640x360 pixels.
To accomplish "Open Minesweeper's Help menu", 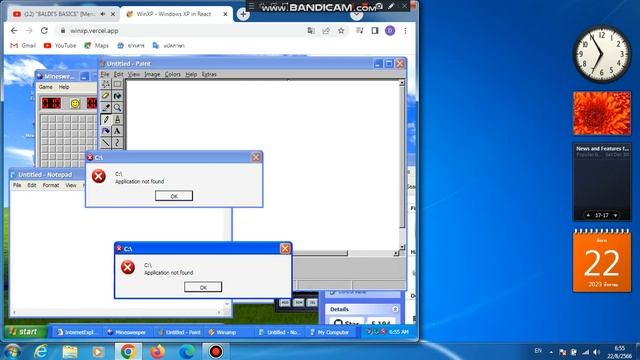I will click(64, 87).
